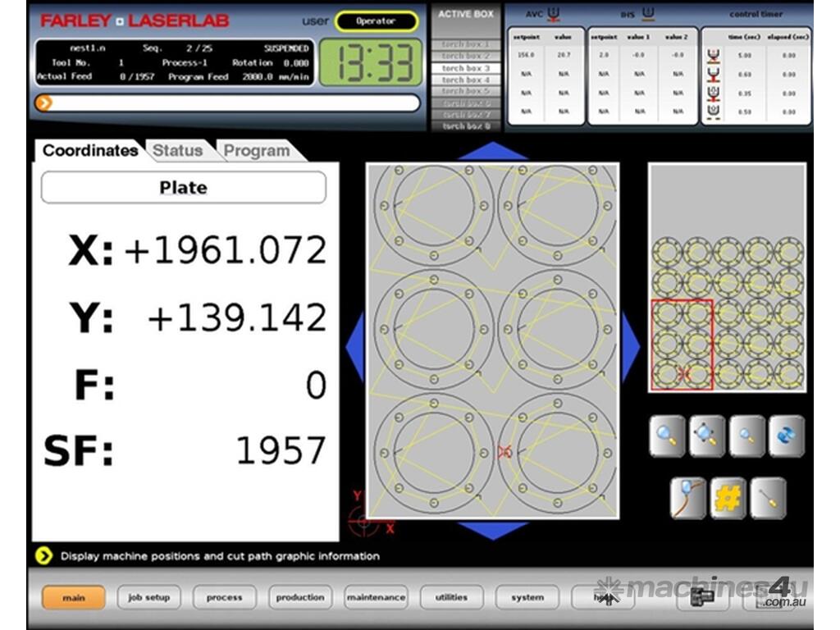
Task: Click the blue refresh view button
Action: point(786,436)
